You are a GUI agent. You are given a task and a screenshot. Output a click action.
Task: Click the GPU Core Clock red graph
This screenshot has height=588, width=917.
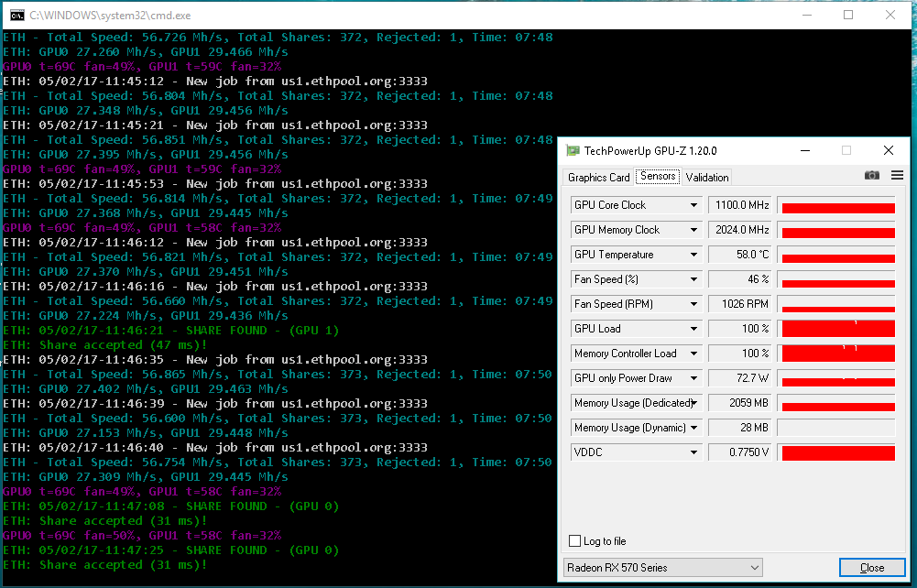pyautogui.click(x=836, y=205)
